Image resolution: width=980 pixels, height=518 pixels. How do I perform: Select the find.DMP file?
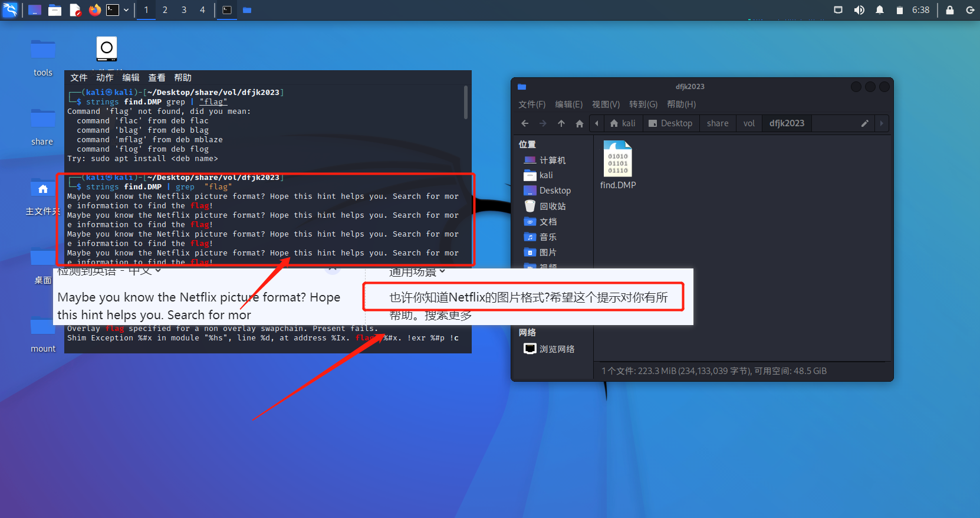(618, 165)
